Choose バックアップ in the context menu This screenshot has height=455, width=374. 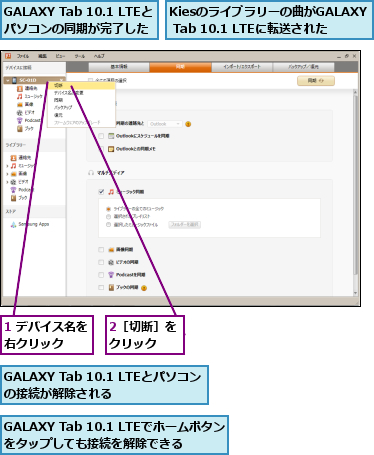click(x=82, y=108)
